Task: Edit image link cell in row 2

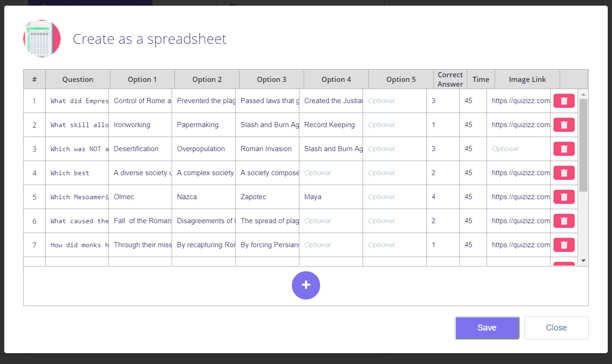Action: click(x=519, y=125)
